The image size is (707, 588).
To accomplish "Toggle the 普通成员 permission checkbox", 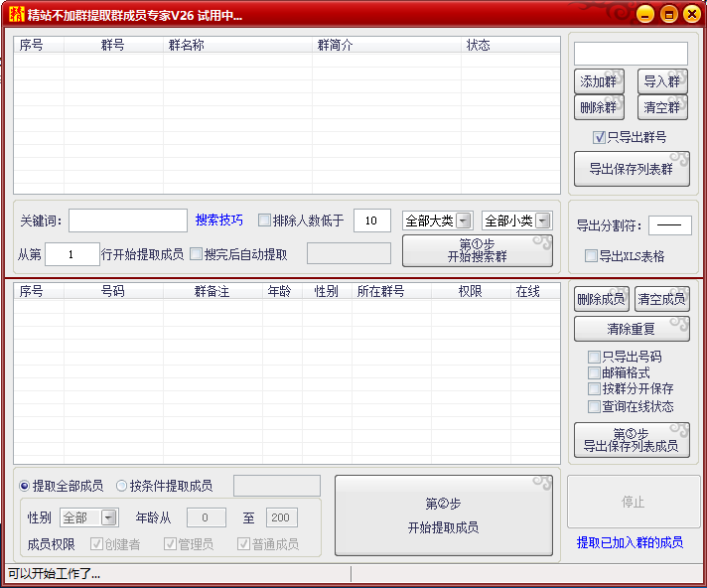I will coord(243,544).
